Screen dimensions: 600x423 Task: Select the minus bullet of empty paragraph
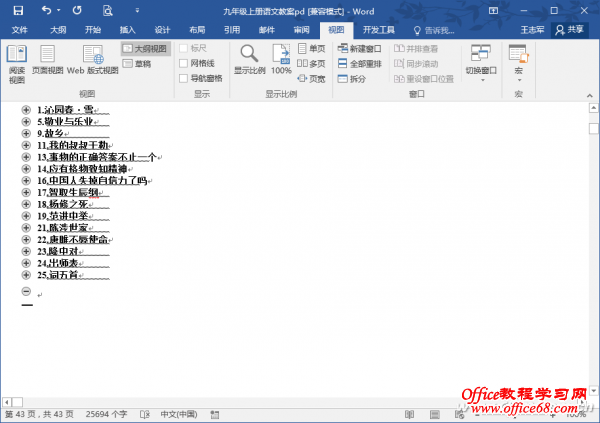pyautogui.click(x=26, y=292)
